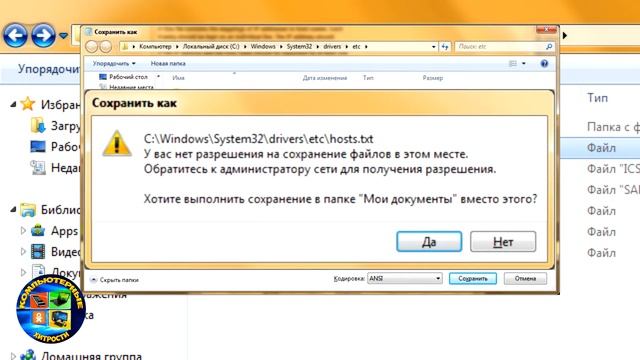Click the Видео filmstrip icon

pyautogui.click(x=38, y=251)
